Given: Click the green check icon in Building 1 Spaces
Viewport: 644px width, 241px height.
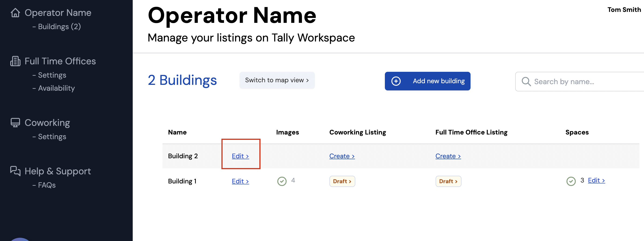Looking at the screenshot, I should tap(571, 181).
